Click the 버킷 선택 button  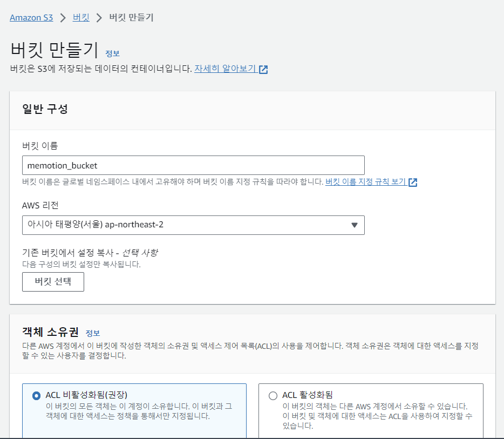tap(53, 282)
